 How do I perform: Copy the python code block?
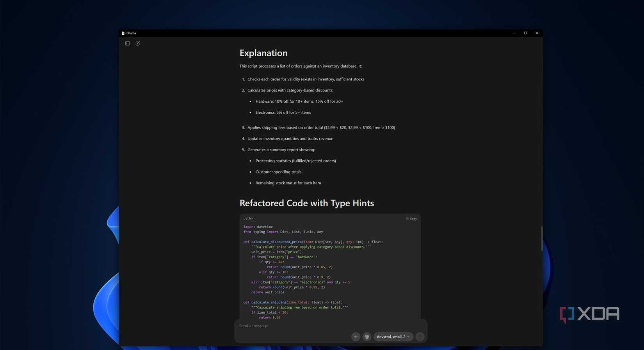click(411, 219)
